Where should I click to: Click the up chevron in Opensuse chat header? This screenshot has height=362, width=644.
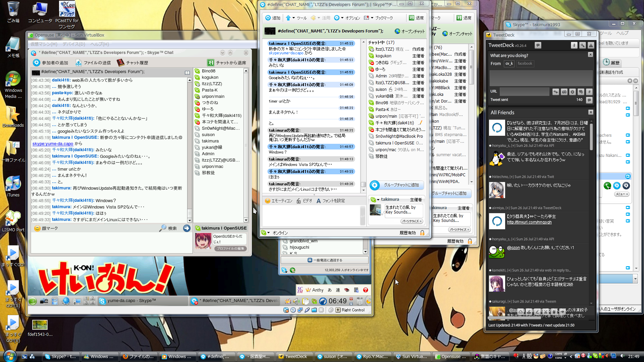(230, 53)
